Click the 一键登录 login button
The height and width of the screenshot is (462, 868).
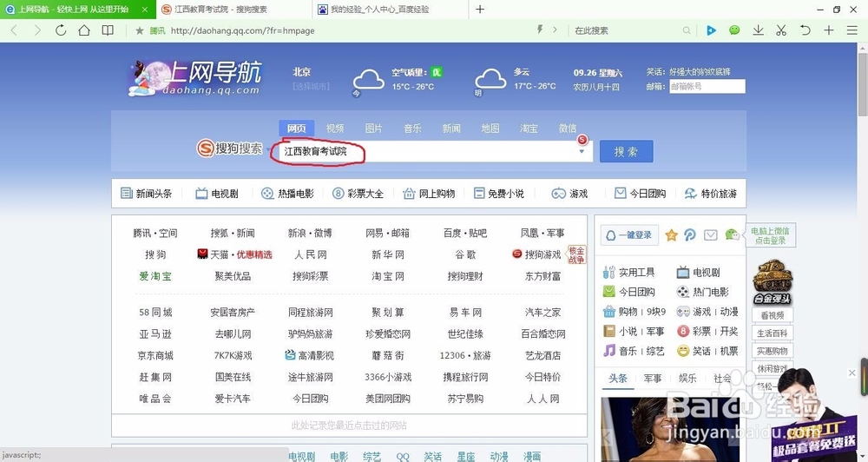(x=629, y=235)
